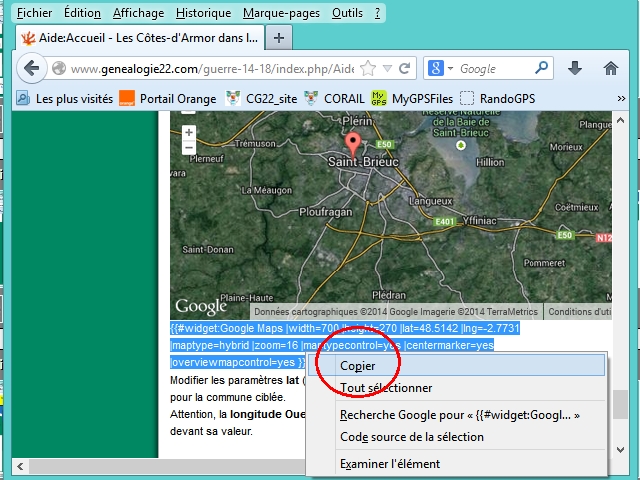Click the Langueux label on the map
The image size is (640, 480).
[x=431, y=201]
